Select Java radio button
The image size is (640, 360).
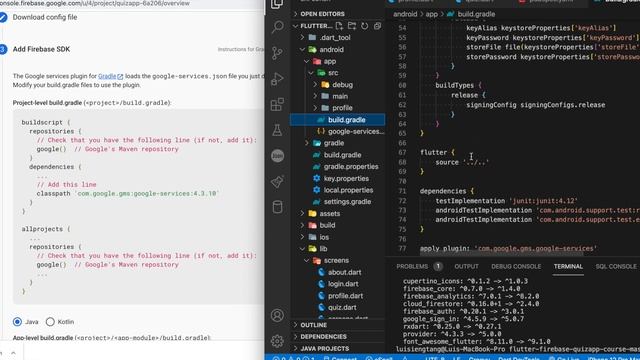(x=17, y=322)
